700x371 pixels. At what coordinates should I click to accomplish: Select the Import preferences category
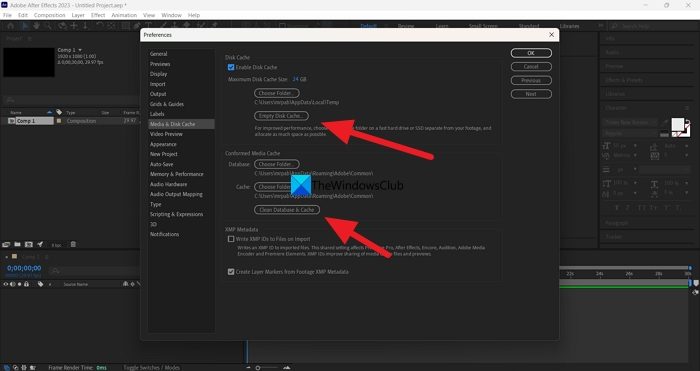(158, 84)
